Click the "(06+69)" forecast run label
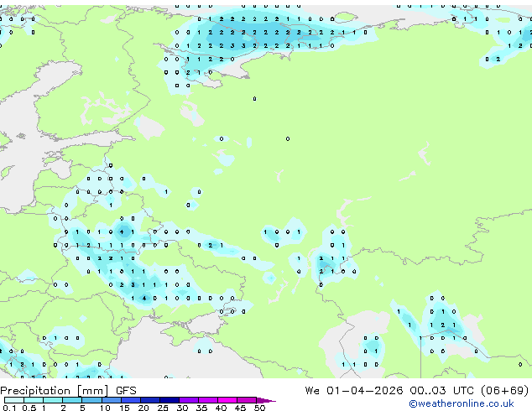This screenshot has height=411, width=532. [x=505, y=390]
